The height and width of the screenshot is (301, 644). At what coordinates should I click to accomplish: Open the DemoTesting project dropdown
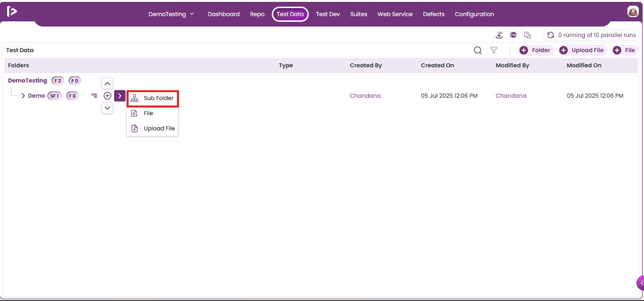pos(171,14)
